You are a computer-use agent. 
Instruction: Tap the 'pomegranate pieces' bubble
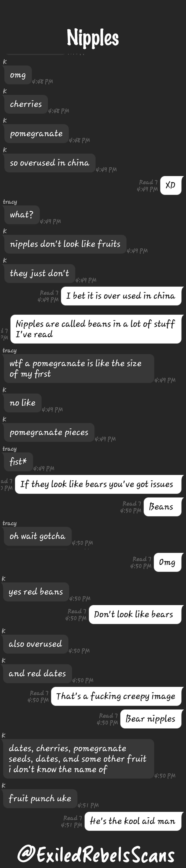49,432
